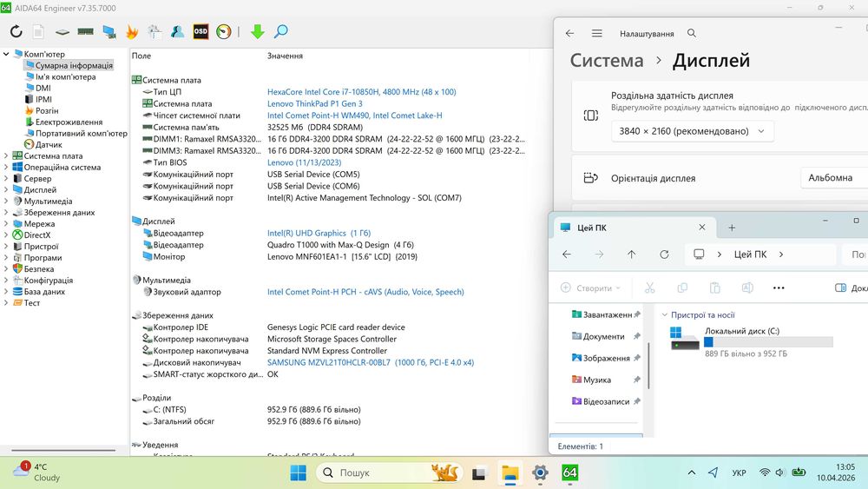Refresh the File Explorer view

coord(664,254)
